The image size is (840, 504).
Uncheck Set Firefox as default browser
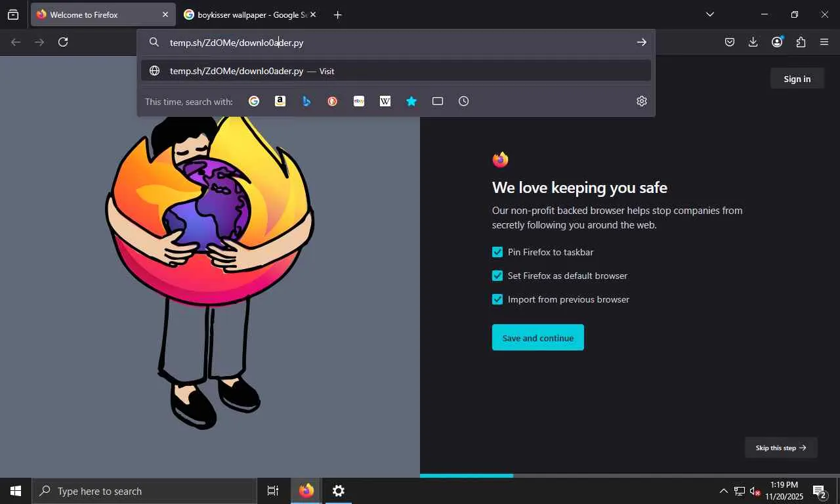click(497, 276)
